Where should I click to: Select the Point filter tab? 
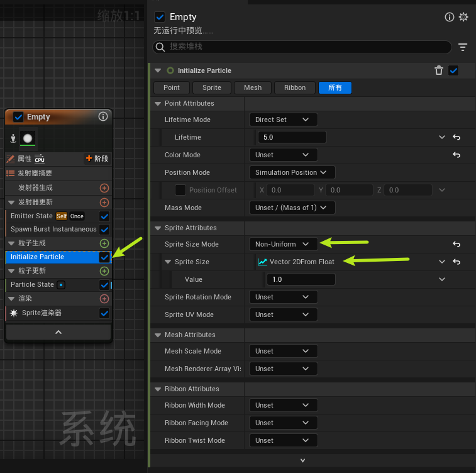[172, 87]
